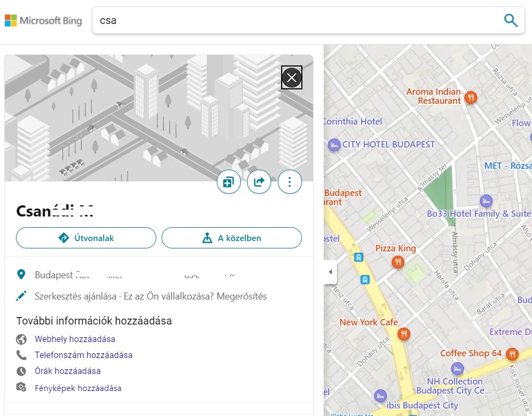Click the Megerősítés verification link
Screen dimensions: 532x416
pyautogui.click(x=242, y=296)
